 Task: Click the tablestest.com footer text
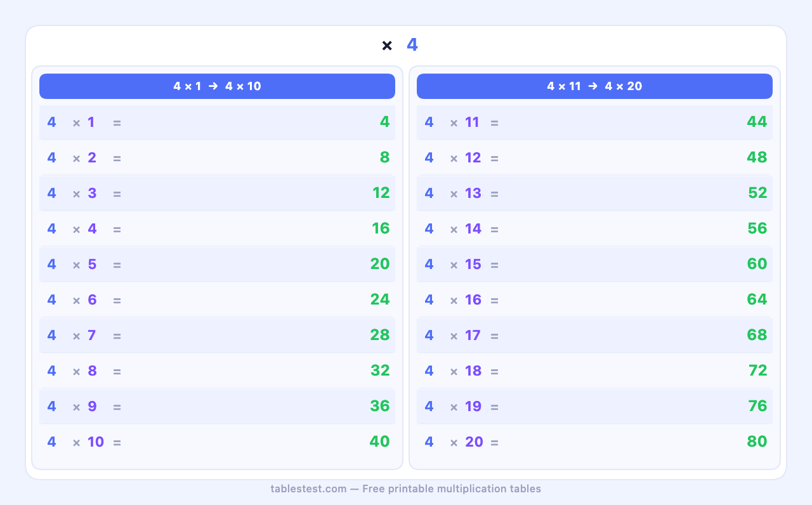tap(405, 489)
